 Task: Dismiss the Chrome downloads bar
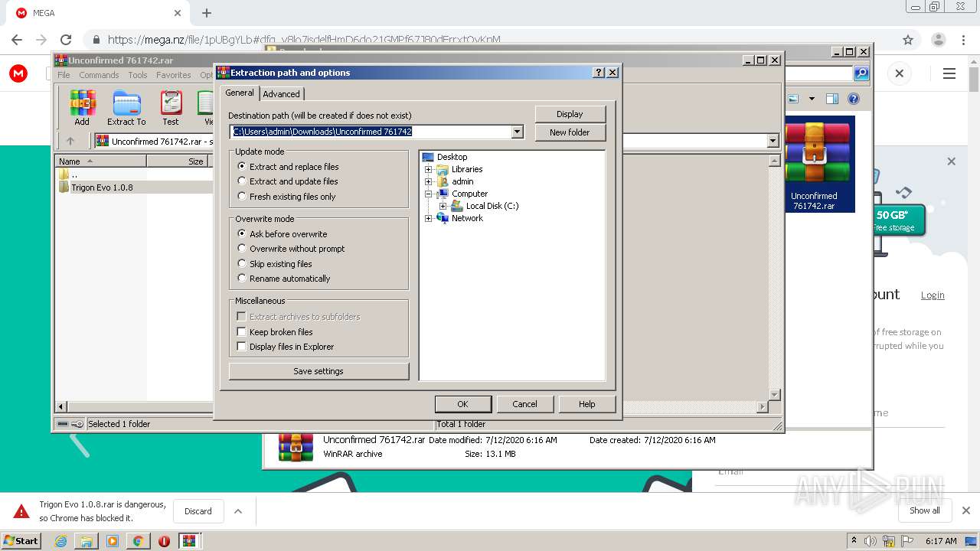point(965,510)
